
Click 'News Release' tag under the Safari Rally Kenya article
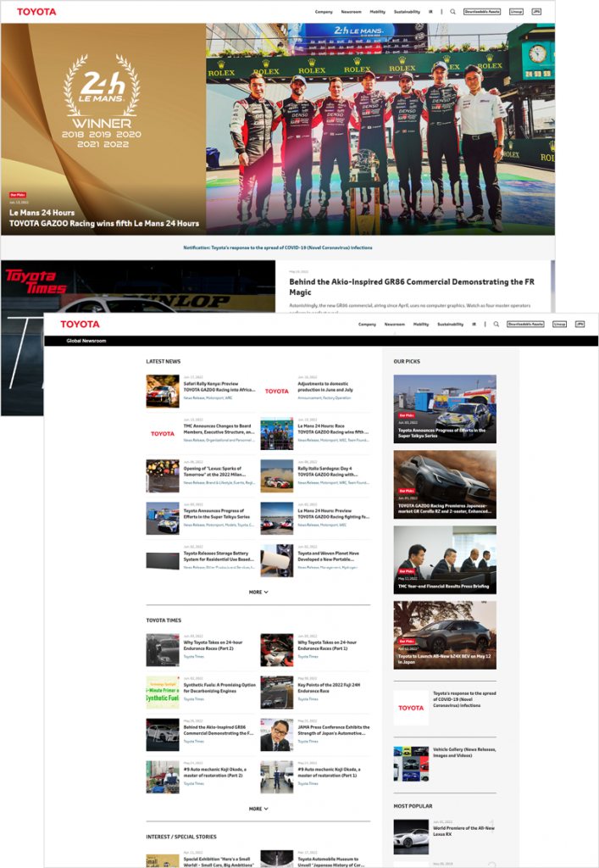[193, 398]
